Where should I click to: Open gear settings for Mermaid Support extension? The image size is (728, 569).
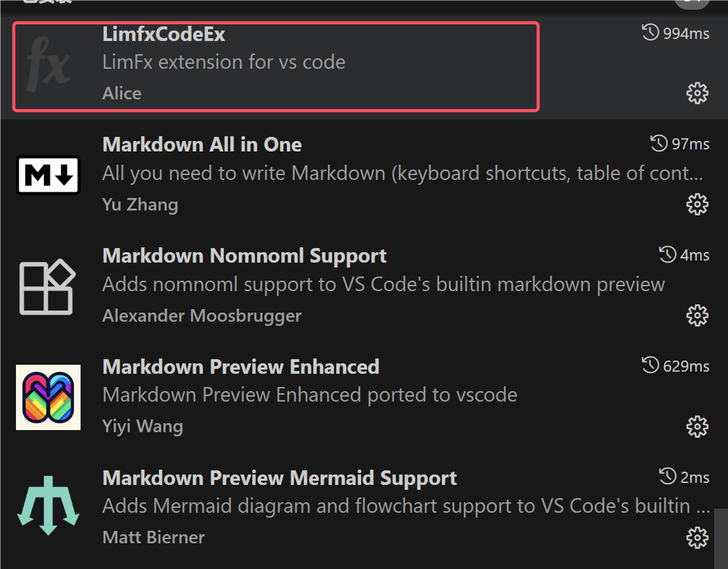click(697, 537)
